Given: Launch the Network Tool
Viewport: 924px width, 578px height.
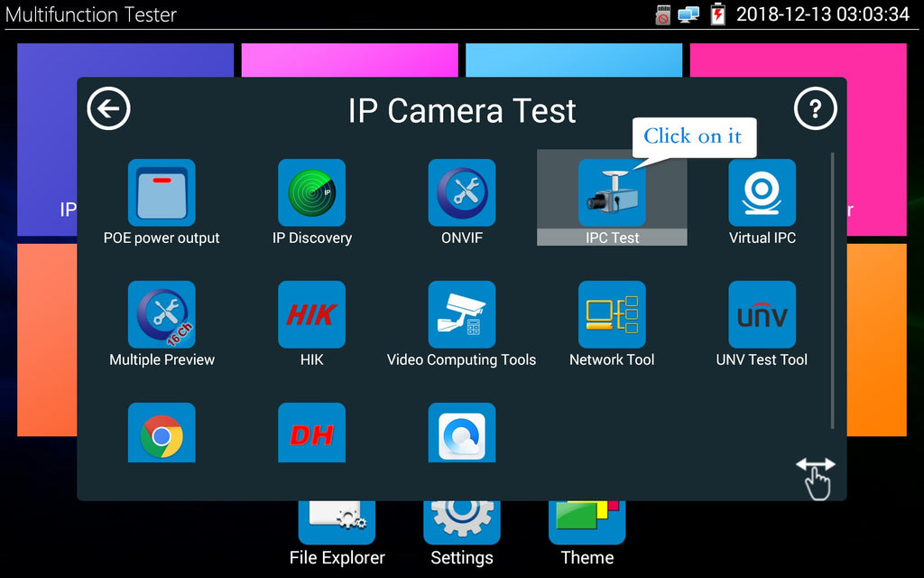Looking at the screenshot, I should tap(612, 314).
